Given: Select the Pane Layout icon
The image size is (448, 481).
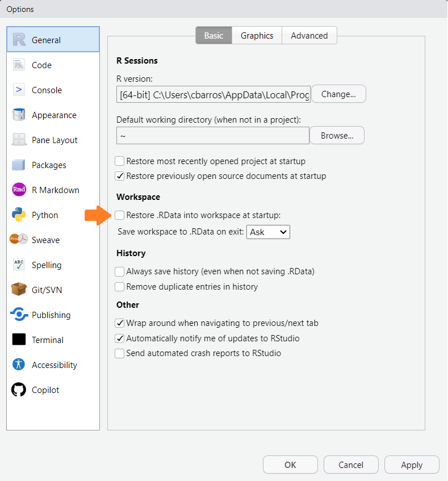Looking at the screenshot, I should click(x=19, y=140).
